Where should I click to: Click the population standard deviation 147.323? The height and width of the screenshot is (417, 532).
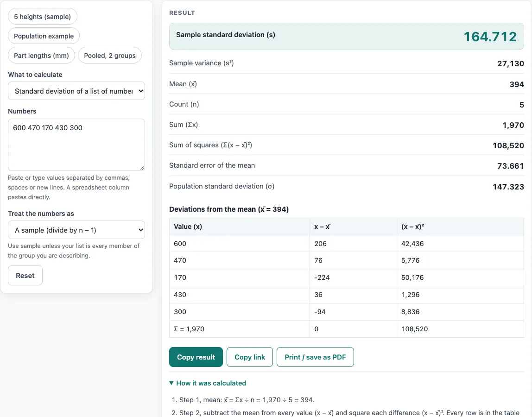(508, 187)
